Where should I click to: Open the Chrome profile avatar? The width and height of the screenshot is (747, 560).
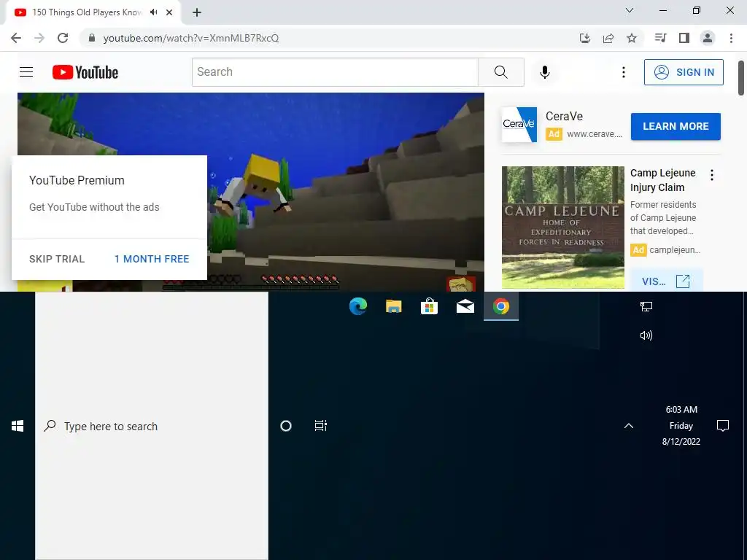708,38
